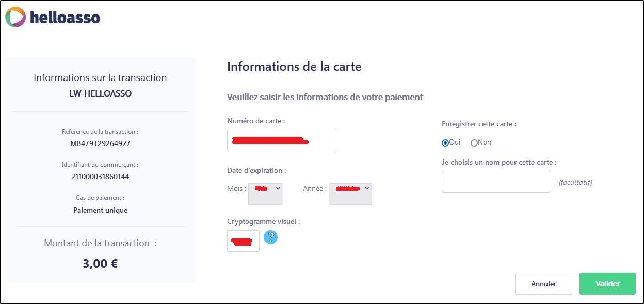This screenshot has width=644, height=304.
Task: Click the helloasso brand name text
Action: pos(65,18)
